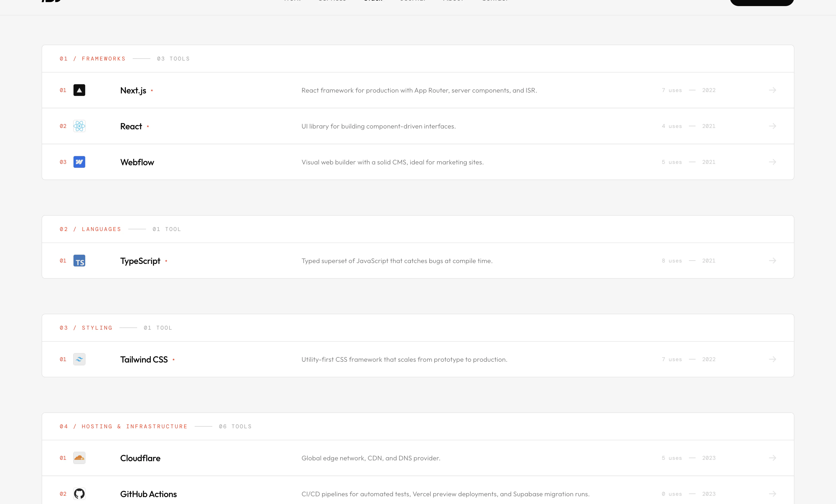
Task: Select the Tailwind CSS tool name
Action: click(144, 359)
